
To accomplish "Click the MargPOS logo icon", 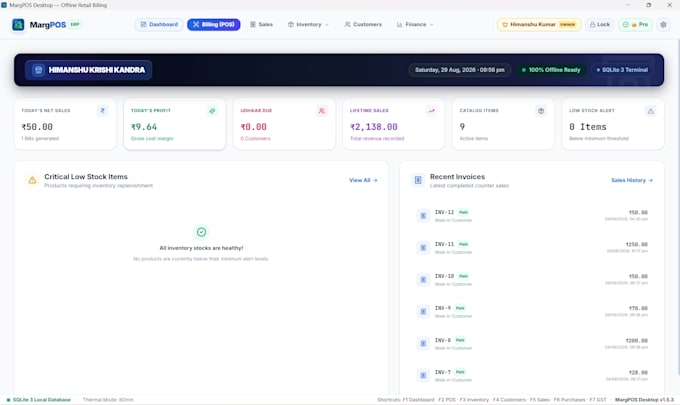I will point(18,25).
